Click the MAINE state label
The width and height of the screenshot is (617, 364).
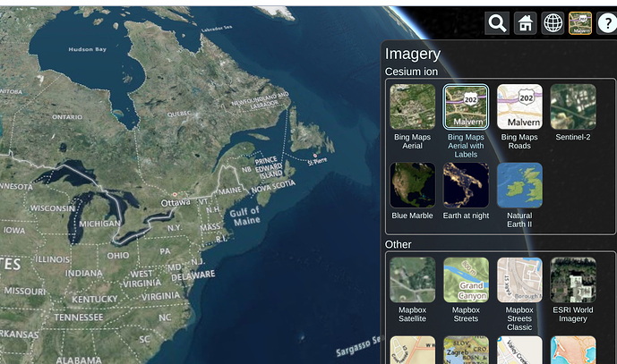[230, 191]
